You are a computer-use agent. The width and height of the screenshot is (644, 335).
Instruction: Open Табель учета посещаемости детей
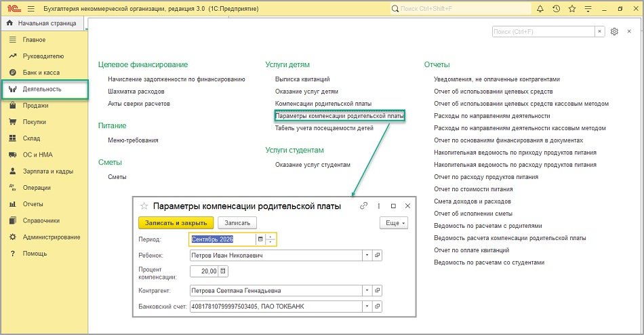(x=324, y=128)
